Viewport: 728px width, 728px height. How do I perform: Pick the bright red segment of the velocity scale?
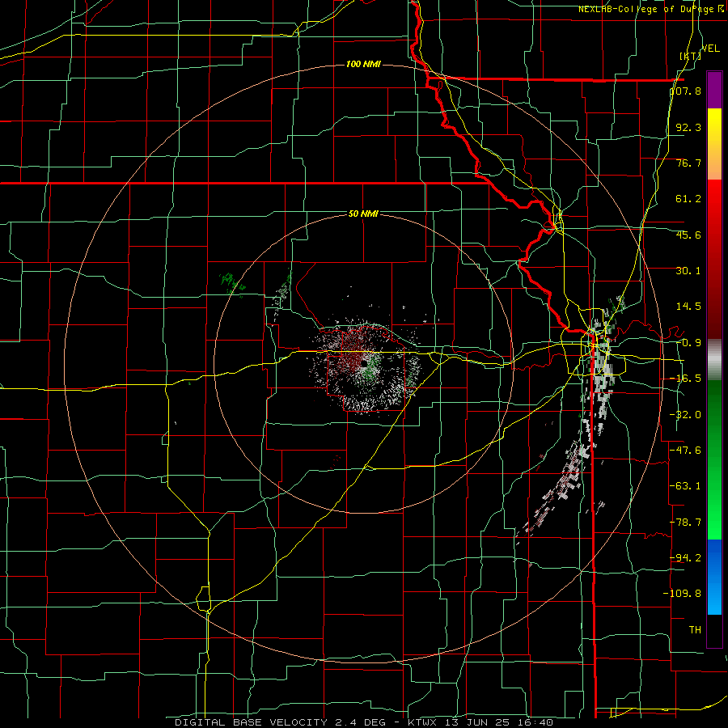[714, 200]
